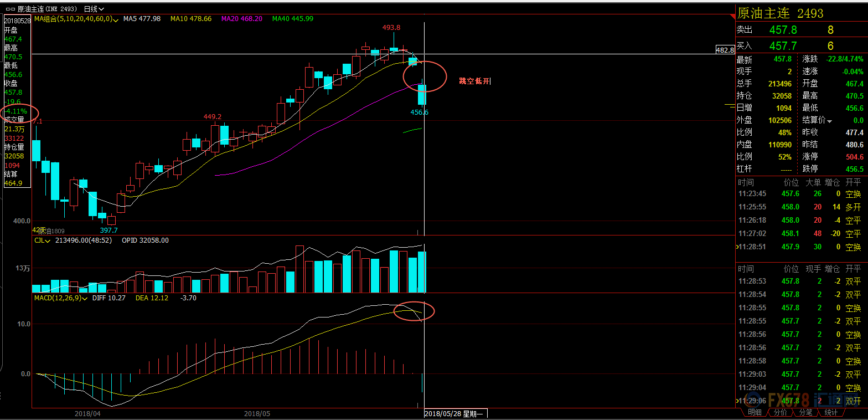Image resolution: width=868 pixels, height=420 pixels.
Task: Open the CJL volume indicator dropdown
Action: (48, 241)
